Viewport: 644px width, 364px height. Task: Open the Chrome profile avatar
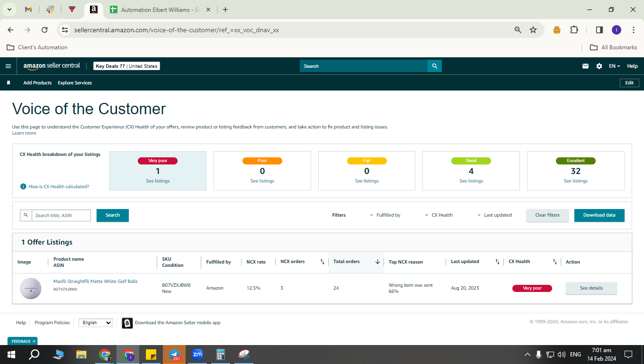(x=616, y=30)
